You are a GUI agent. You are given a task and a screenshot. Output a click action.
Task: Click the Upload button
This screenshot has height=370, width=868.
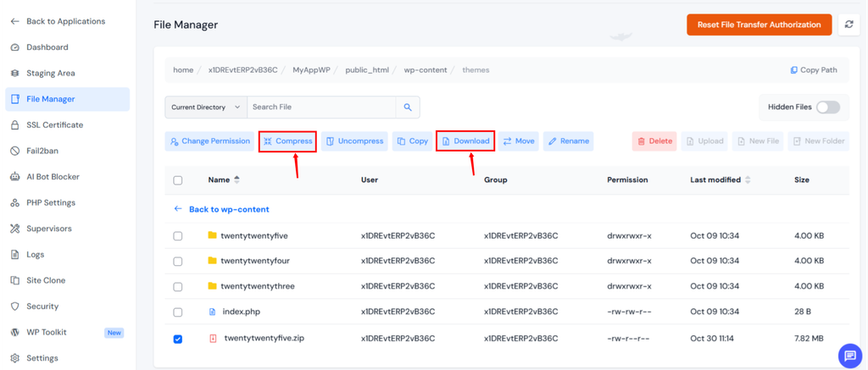pos(704,141)
